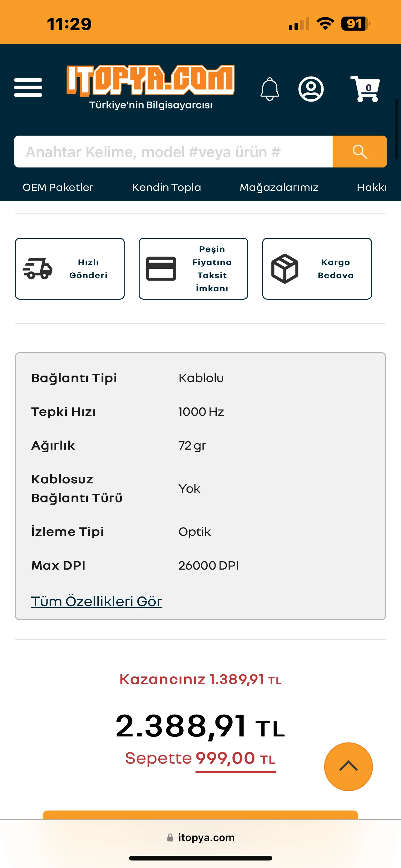Tap the Itopya.com logo
The height and width of the screenshot is (868, 401).
(151, 87)
